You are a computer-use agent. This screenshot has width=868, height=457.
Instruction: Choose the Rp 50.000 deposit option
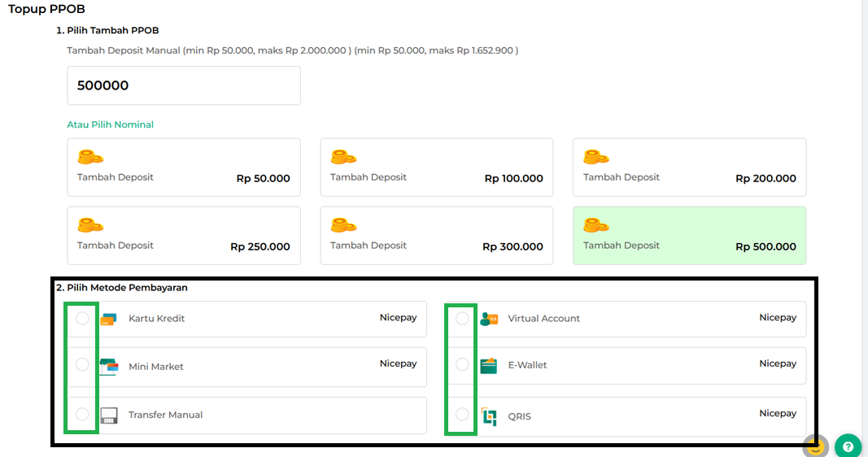coord(184,168)
